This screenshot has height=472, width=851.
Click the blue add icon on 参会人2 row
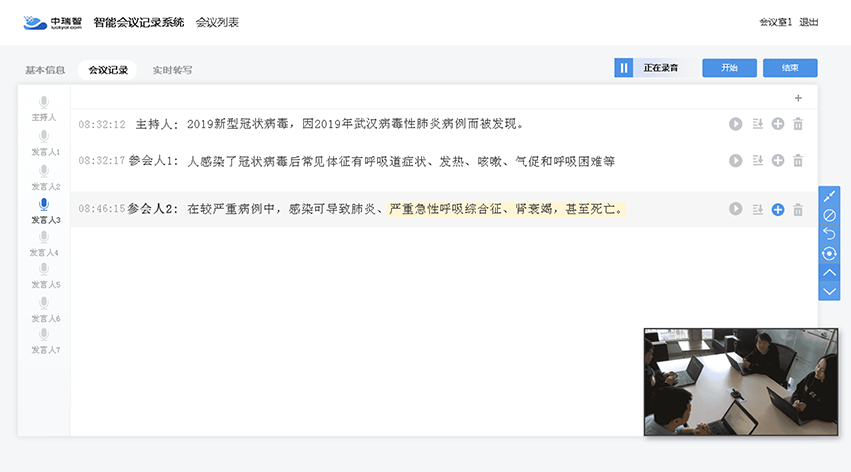(x=778, y=209)
